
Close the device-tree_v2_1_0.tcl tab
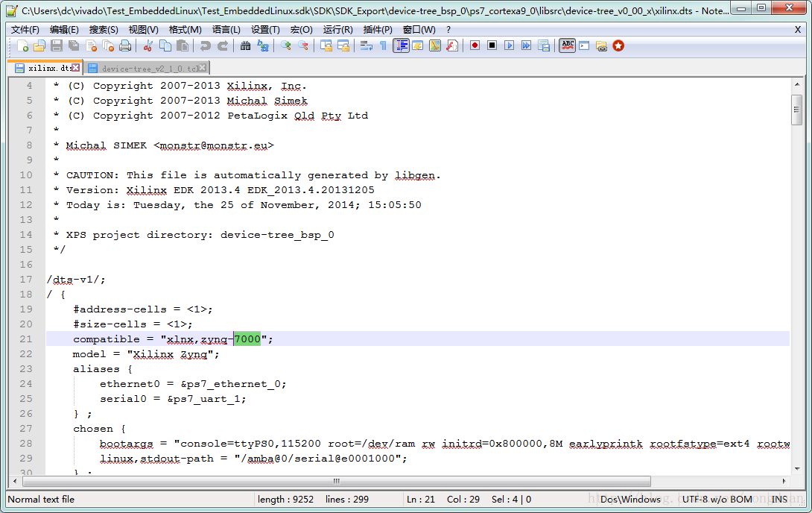pos(203,67)
